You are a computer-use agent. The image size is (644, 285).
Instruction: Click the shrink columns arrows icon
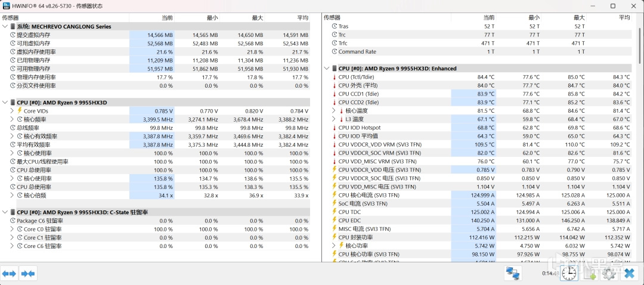(x=27, y=274)
